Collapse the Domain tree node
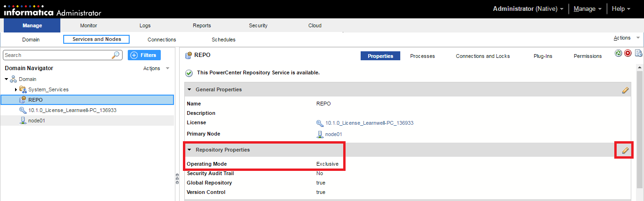 (6, 79)
